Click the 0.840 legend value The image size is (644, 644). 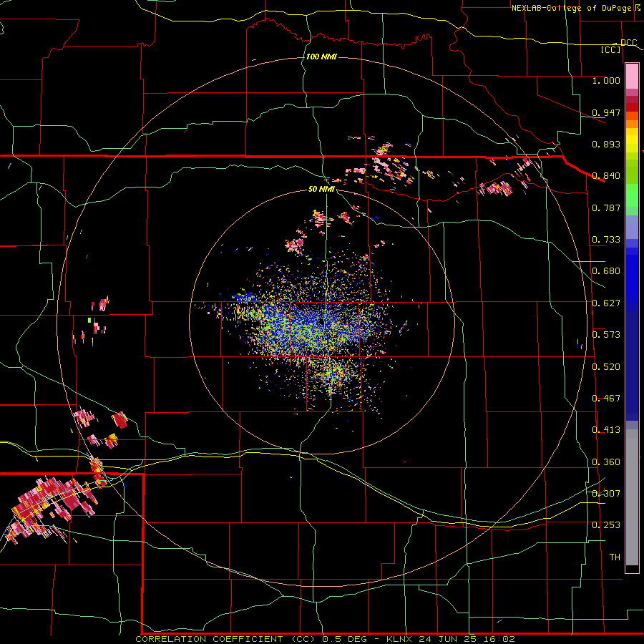click(x=606, y=176)
